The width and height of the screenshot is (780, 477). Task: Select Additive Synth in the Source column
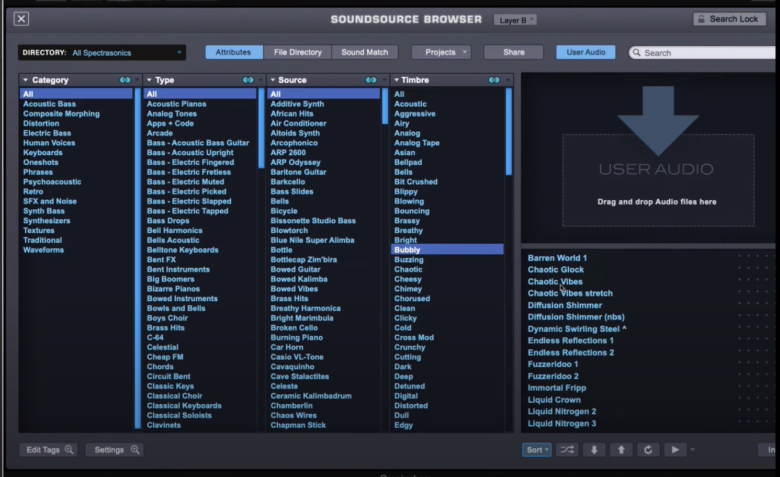tap(297, 104)
